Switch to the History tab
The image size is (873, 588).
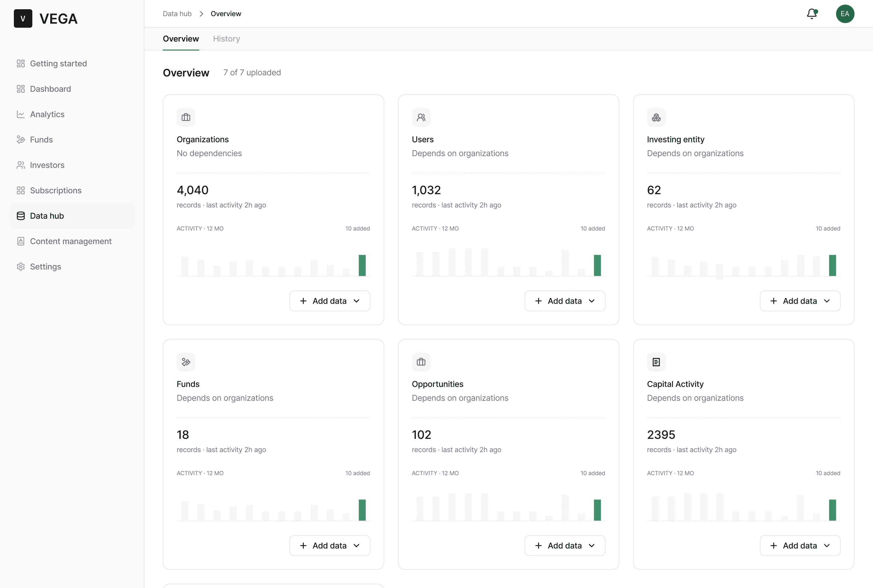(x=226, y=39)
